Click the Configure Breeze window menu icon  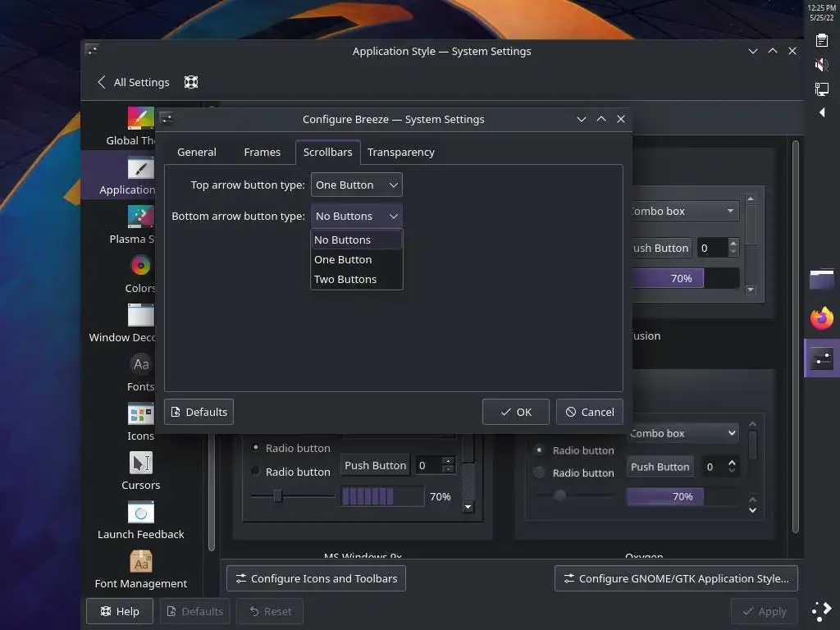(167, 118)
